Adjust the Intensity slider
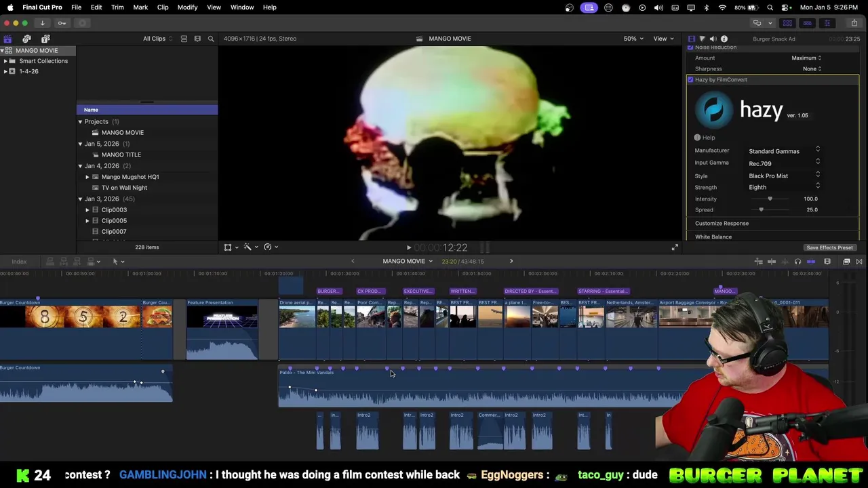This screenshot has width=868, height=488. [770, 199]
